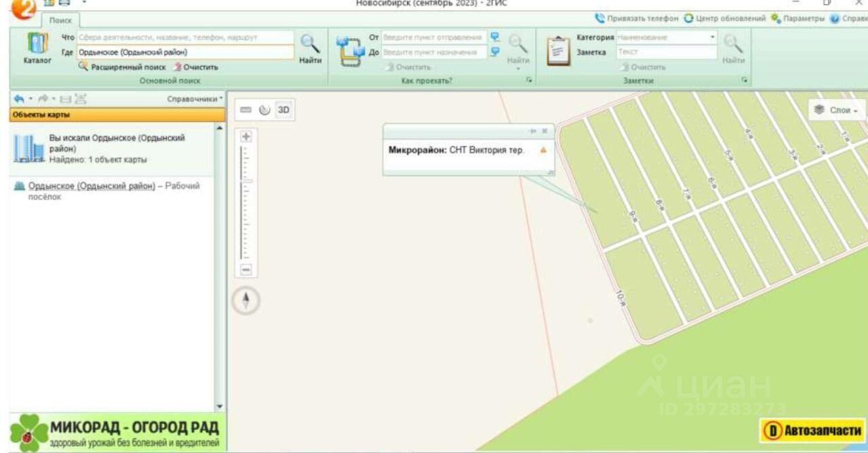Expand Как проехать group dialog launcher
868x453 pixels.
click(531, 80)
